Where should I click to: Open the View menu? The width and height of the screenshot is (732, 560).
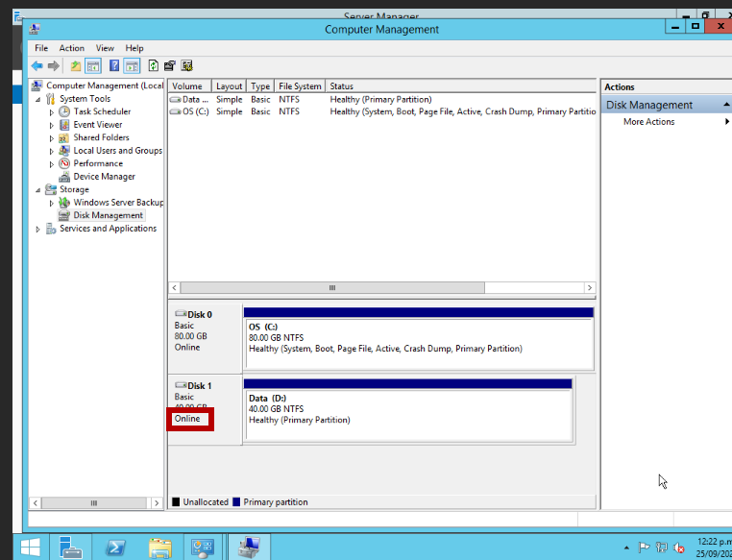[x=105, y=48]
